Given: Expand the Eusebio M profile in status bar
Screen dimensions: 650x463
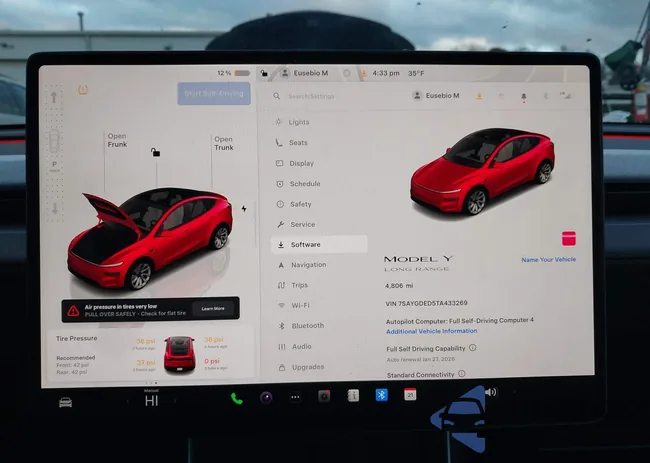Looking at the screenshot, I should coord(306,73).
